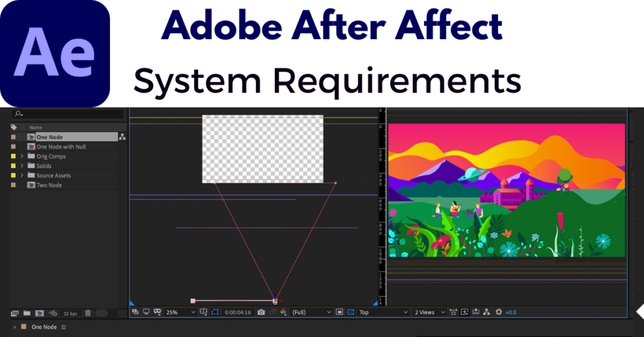644x337 pixels.
Task: Switch to the One Node timeline tab
Action: pyautogui.click(x=44, y=327)
